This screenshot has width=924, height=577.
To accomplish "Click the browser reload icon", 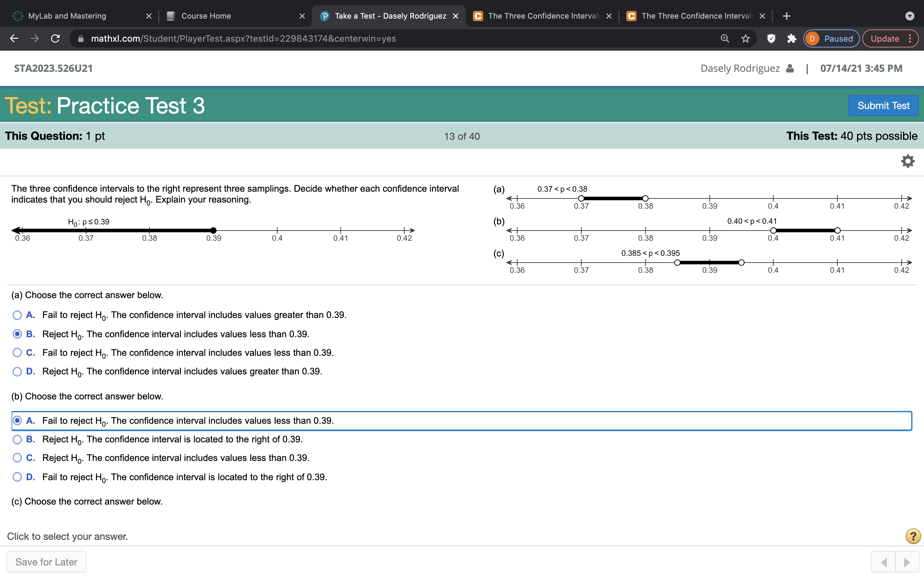I will [x=56, y=38].
